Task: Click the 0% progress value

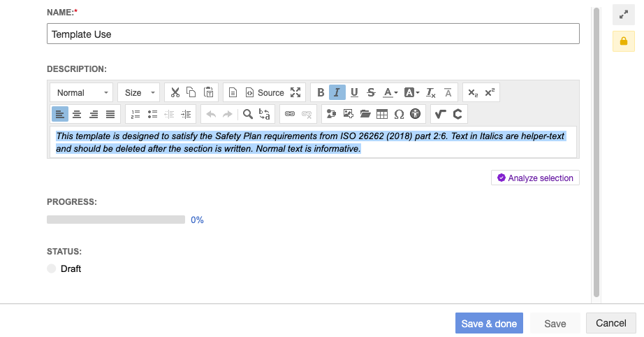Action: point(197,220)
